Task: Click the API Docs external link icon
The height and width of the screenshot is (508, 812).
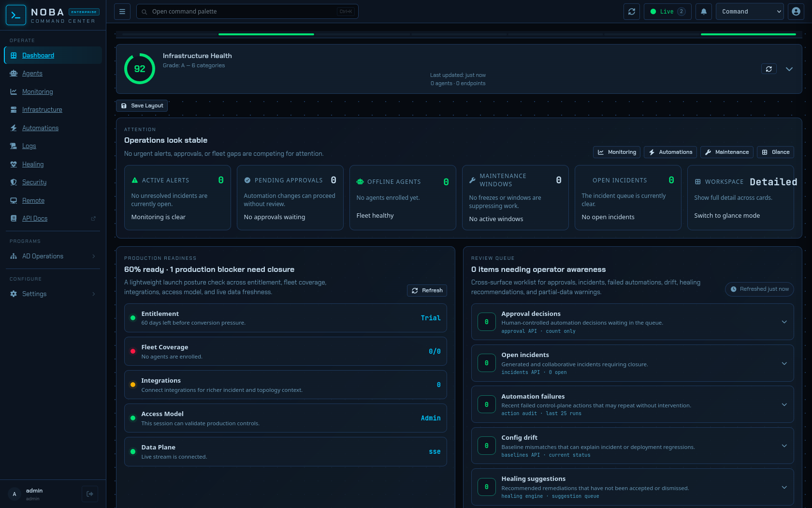Action: (x=94, y=219)
